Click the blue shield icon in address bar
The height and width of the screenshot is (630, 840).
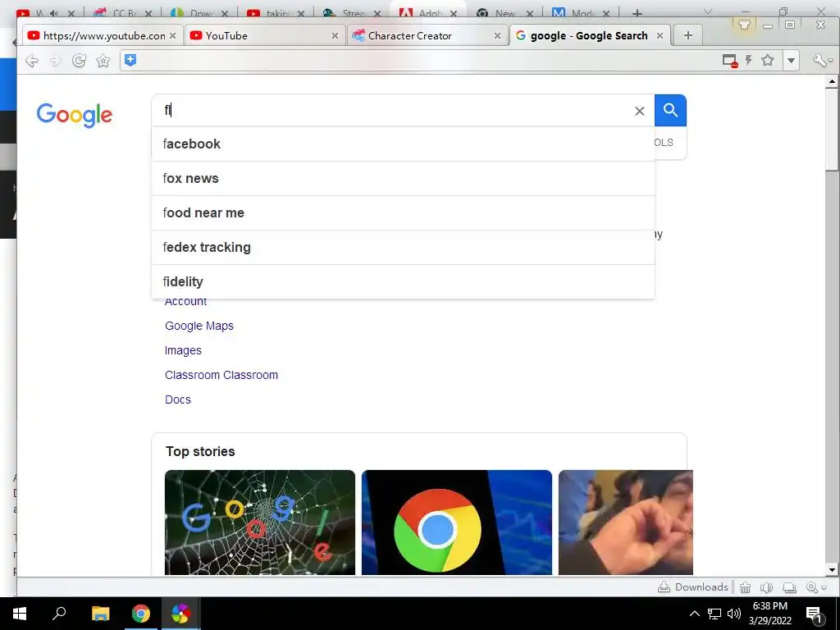pyautogui.click(x=130, y=60)
